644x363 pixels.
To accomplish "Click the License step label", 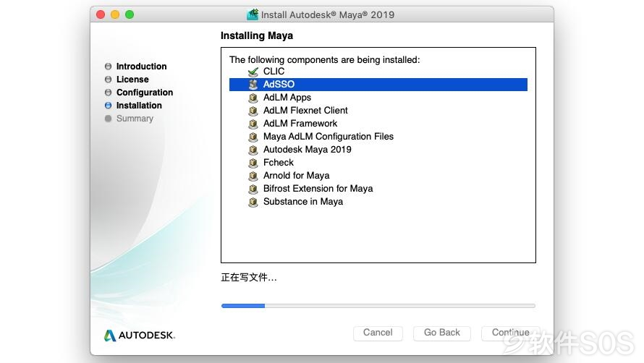I will pos(132,80).
